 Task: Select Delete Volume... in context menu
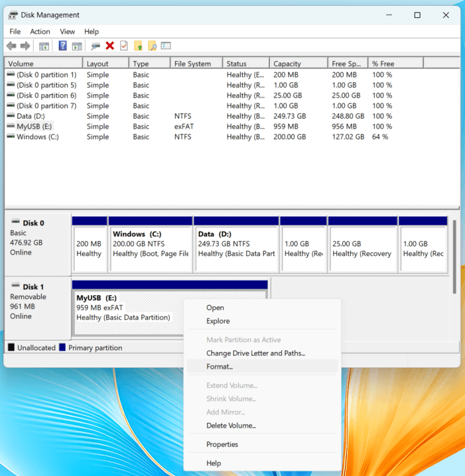[x=231, y=426]
